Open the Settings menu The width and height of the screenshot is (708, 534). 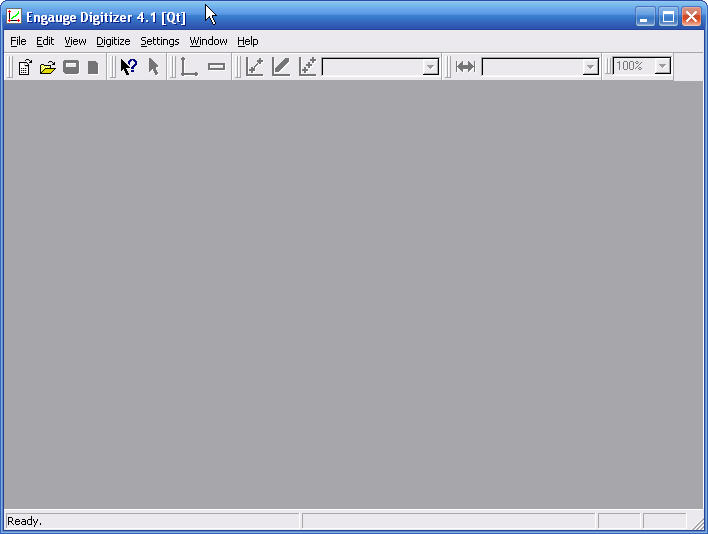pos(159,41)
